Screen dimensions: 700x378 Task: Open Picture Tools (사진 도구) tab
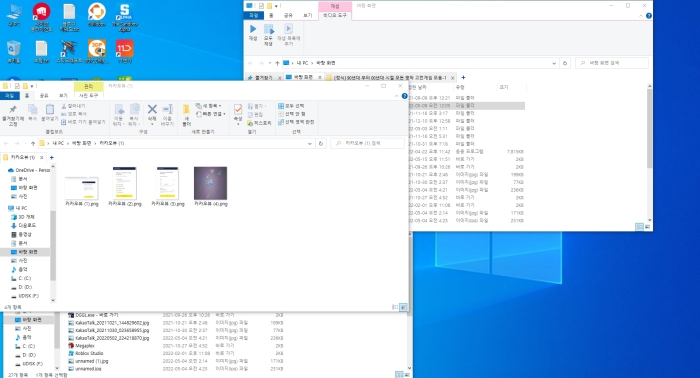(x=88, y=96)
